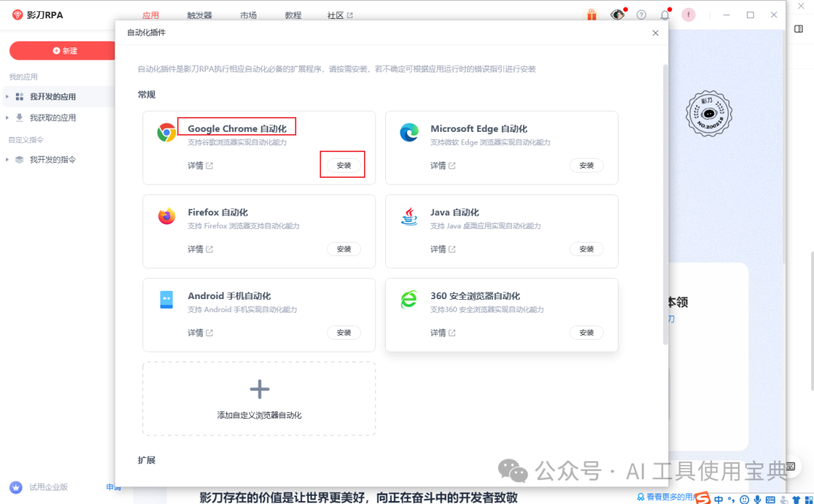Open the 教程 tab
Viewport: 814px width, 504px height.
292,15
